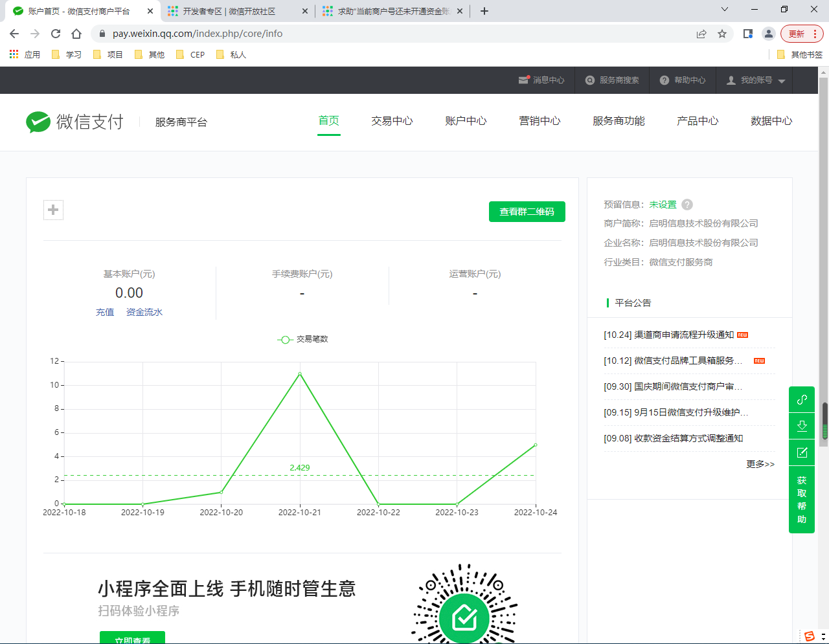Open the tab search chevron in the title bar

[725, 10]
